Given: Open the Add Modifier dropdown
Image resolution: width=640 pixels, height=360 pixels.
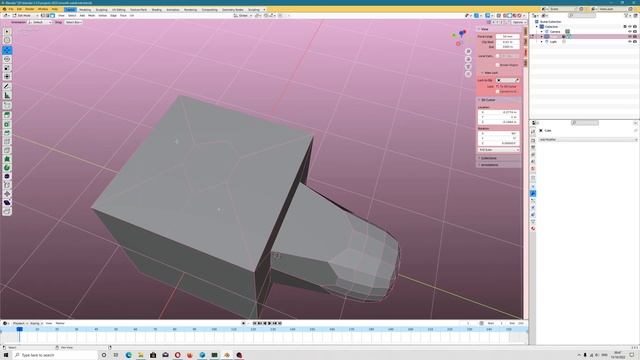Looking at the screenshot, I should 588,140.
